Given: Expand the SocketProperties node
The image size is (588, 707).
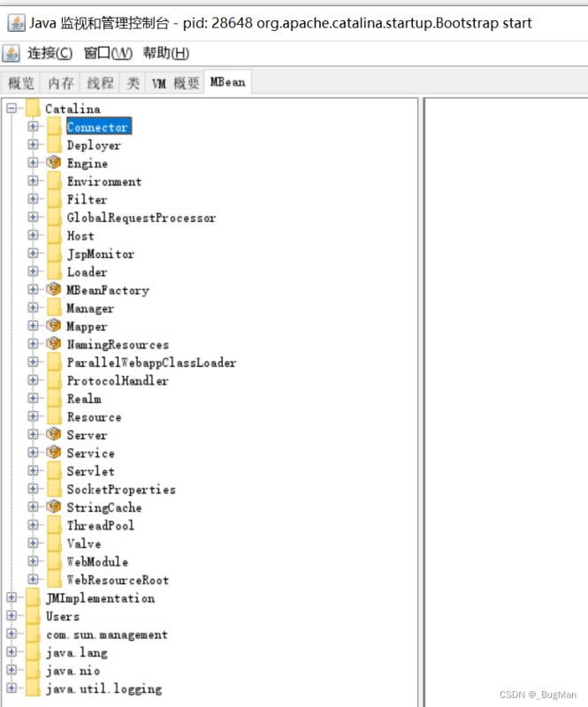Looking at the screenshot, I should tap(33, 489).
